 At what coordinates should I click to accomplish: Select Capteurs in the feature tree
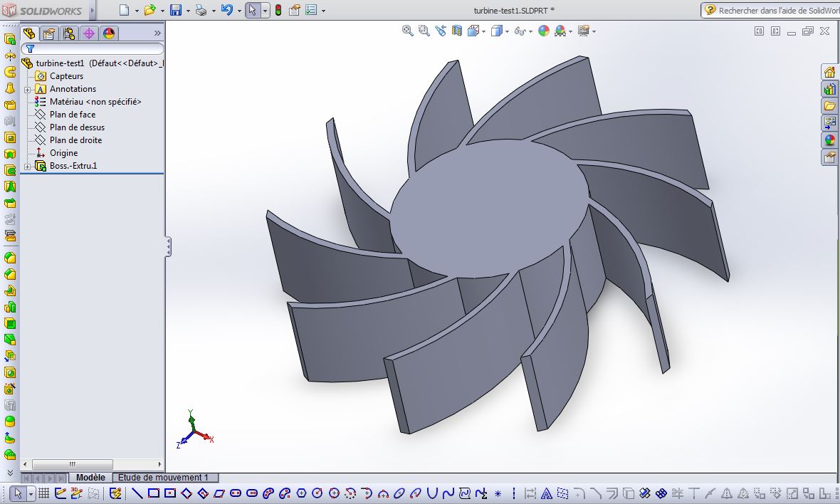click(x=66, y=76)
